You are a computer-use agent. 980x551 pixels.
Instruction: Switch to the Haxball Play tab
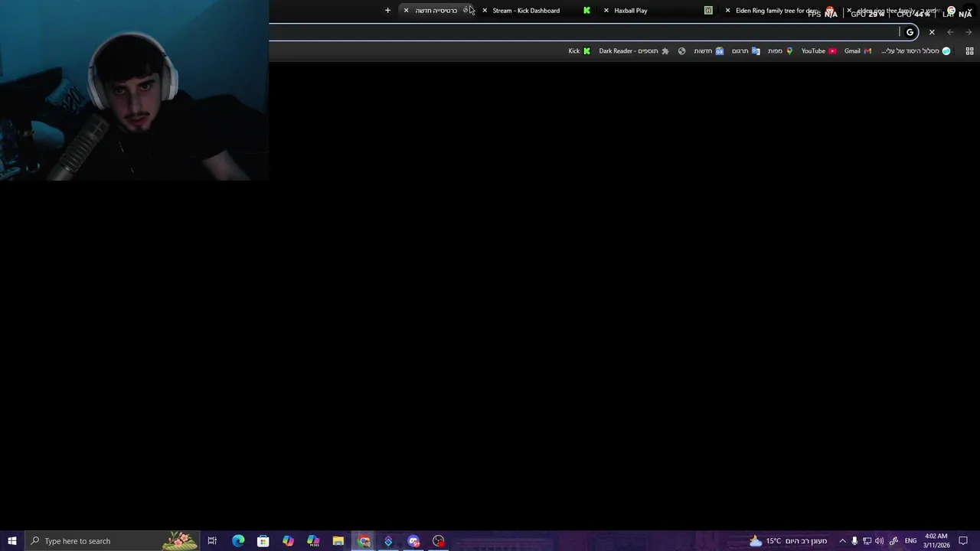[630, 10]
